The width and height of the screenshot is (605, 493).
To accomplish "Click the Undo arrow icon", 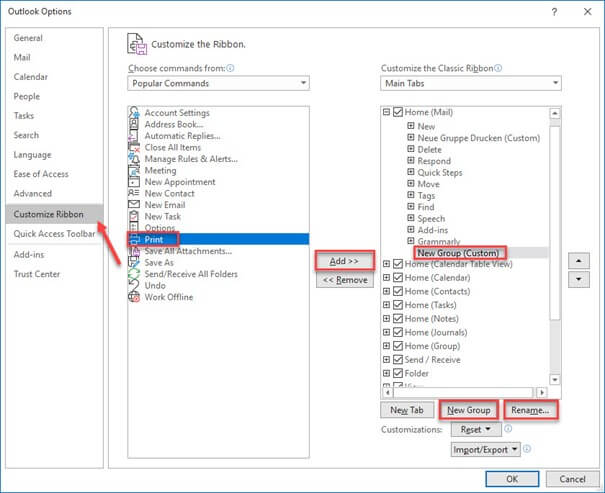I will tap(134, 285).
